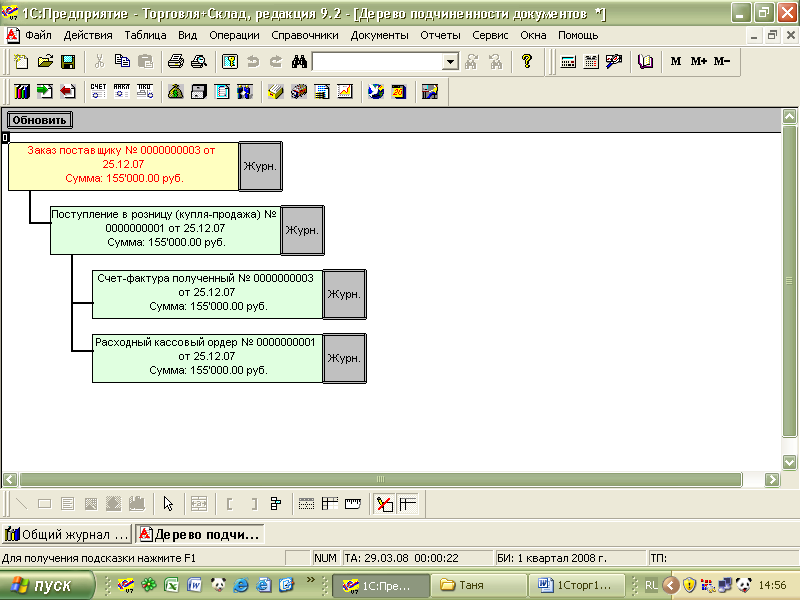Select Расходный кассовый ордер document node

[207, 358]
